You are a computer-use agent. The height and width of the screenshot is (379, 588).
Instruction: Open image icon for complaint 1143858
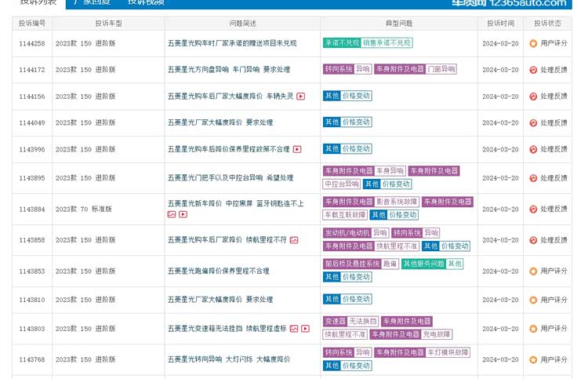click(x=294, y=240)
